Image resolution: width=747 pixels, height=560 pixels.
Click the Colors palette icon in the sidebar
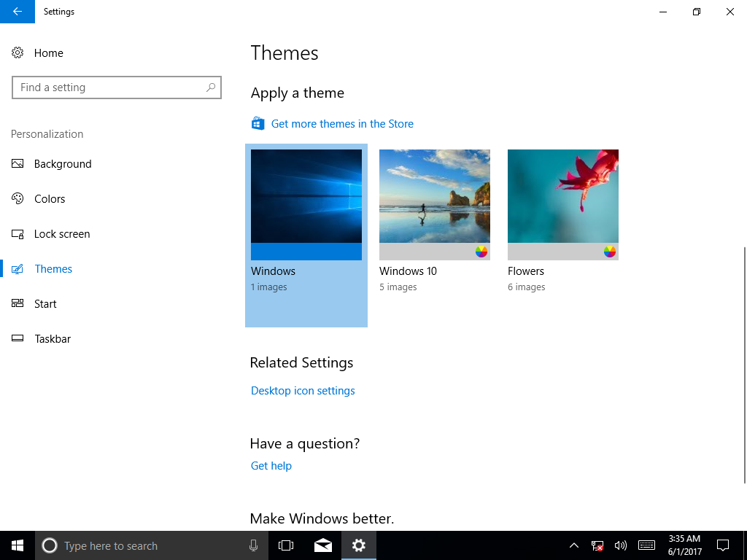coord(18,198)
